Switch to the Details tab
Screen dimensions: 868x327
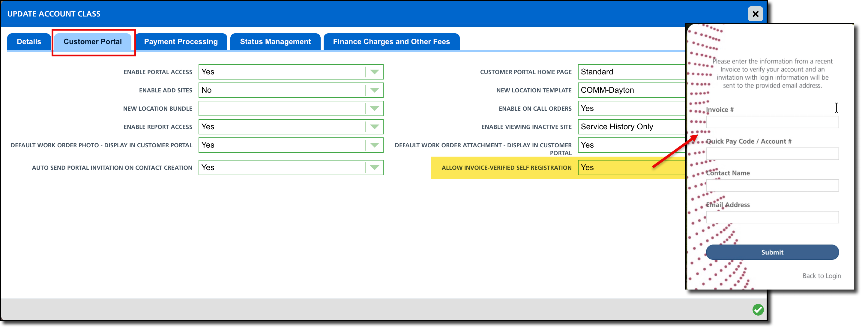(x=29, y=41)
